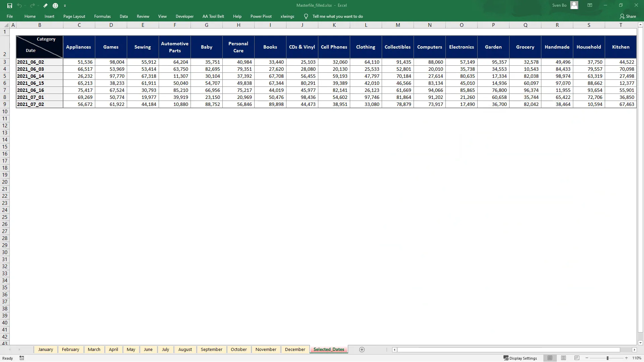This screenshot has width=644, height=362.
Task: Switch to Page Break Preview view icon
Action: tap(577, 358)
